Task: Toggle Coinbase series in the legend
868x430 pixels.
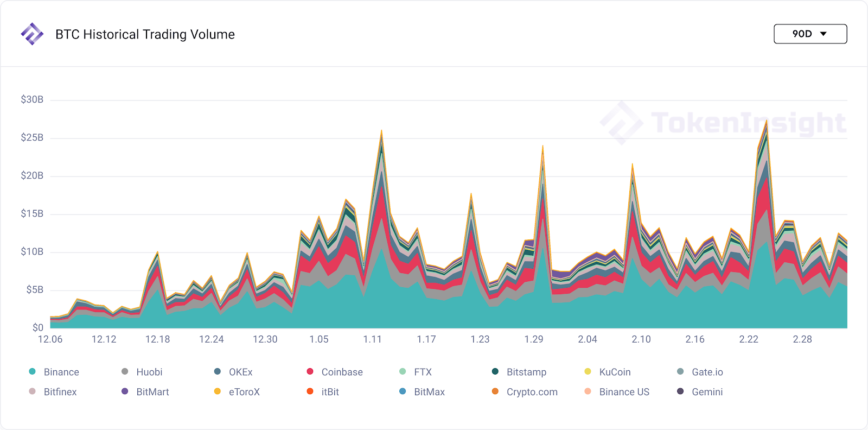Action: pyautogui.click(x=335, y=372)
